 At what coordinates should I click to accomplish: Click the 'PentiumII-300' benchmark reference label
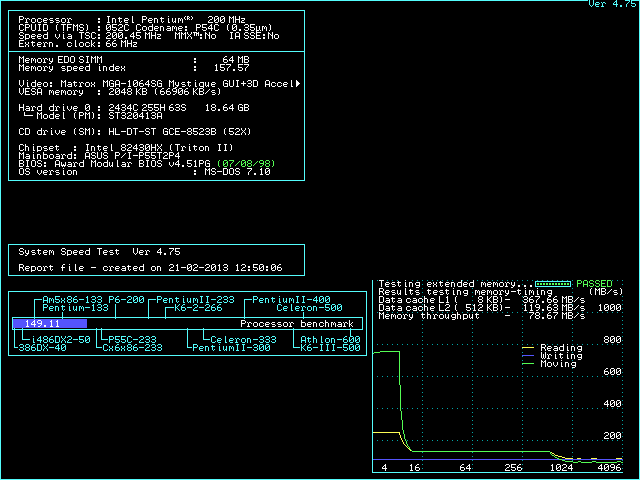(x=231, y=348)
